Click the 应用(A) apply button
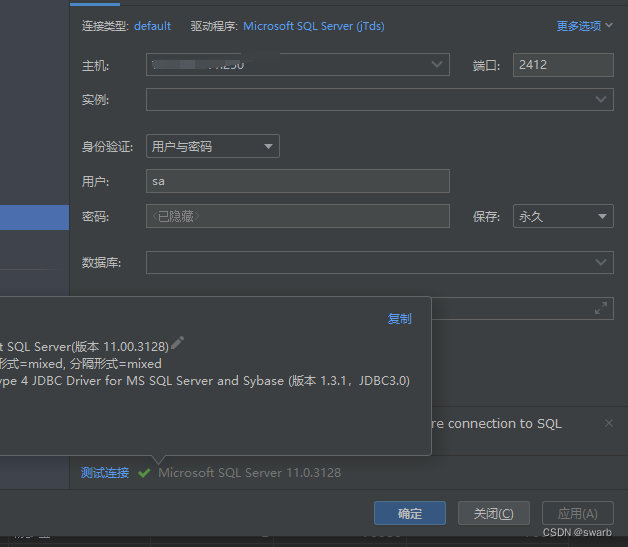The height and width of the screenshot is (547, 628). coord(578,513)
